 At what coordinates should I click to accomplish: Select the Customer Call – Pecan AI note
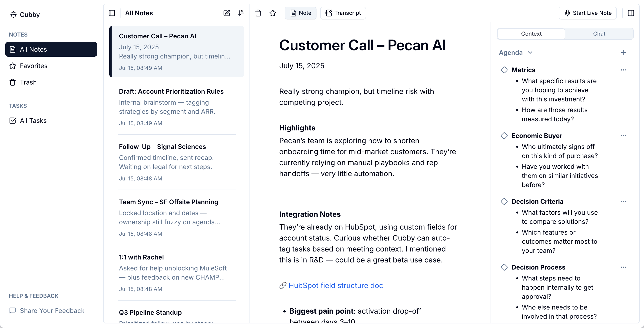(177, 52)
